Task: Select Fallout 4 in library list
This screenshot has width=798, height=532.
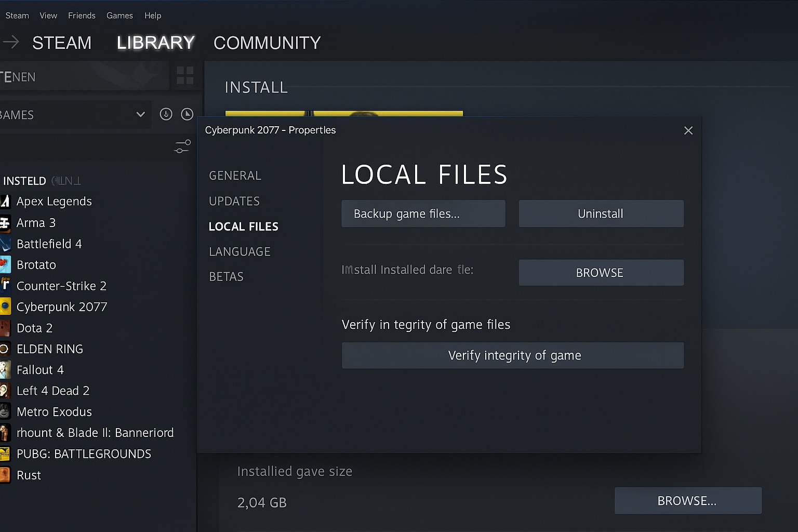Action: (x=40, y=370)
